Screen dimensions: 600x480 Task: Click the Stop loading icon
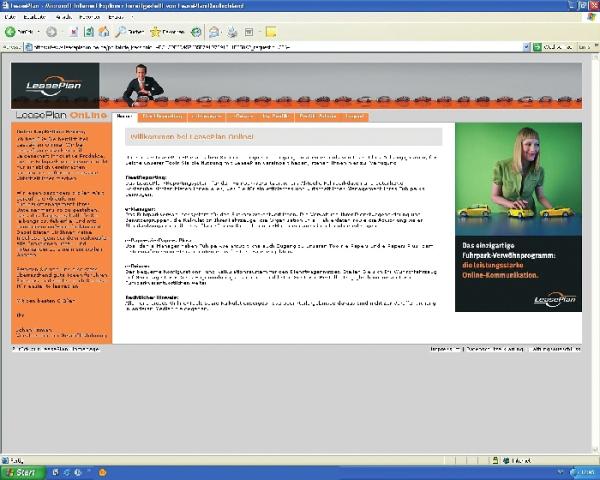(73, 32)
